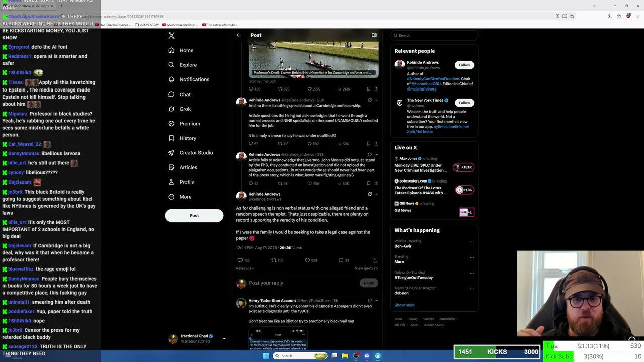This screenshot has height=362, width=644.
Task: Click Grok icon on main post
Action: pyautogui.click(x=370, y=194)
